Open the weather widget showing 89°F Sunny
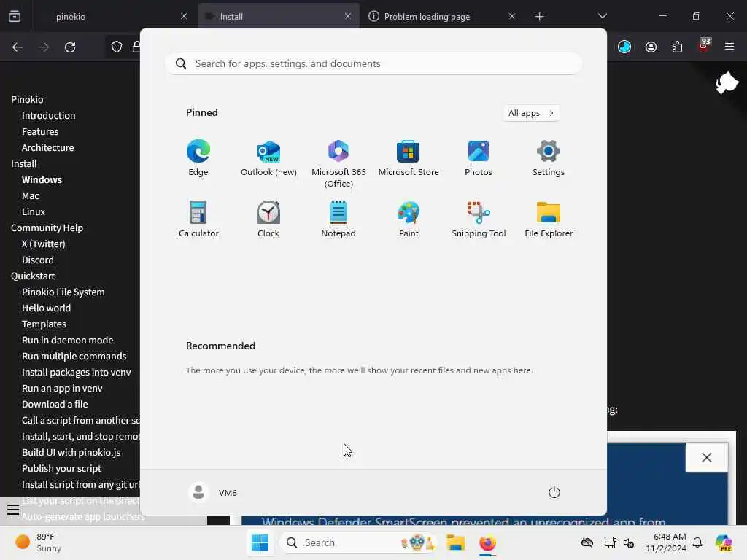The height and width of the screenshot is (560, 747). click(x=38, y=542)
